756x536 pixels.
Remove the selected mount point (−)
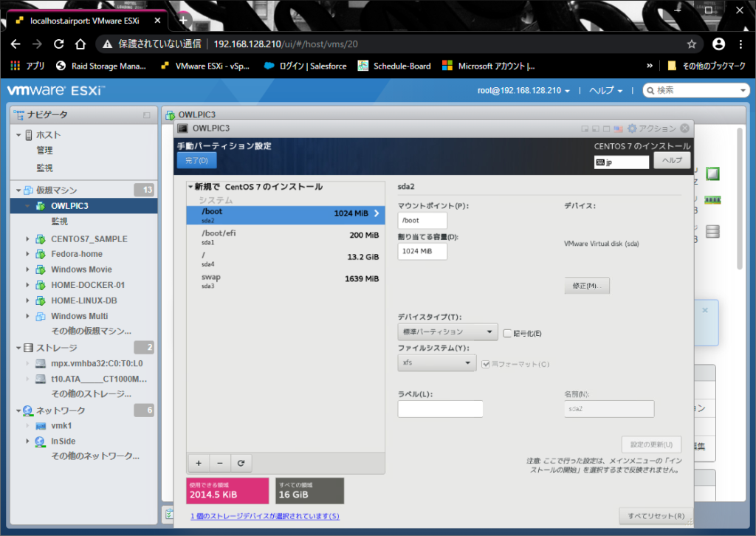pos(220,463)
